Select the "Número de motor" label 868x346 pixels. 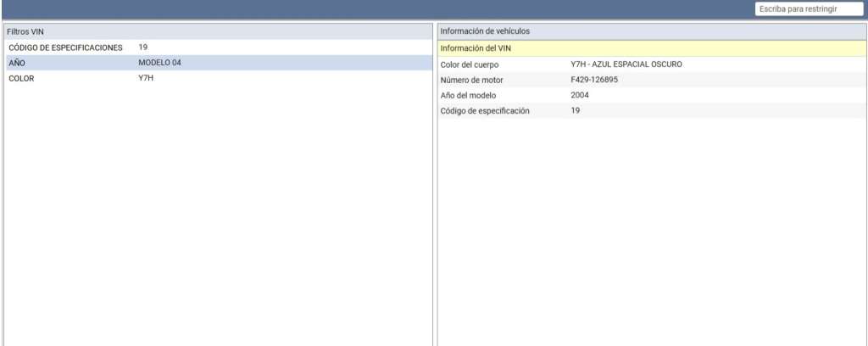point(471,80)
